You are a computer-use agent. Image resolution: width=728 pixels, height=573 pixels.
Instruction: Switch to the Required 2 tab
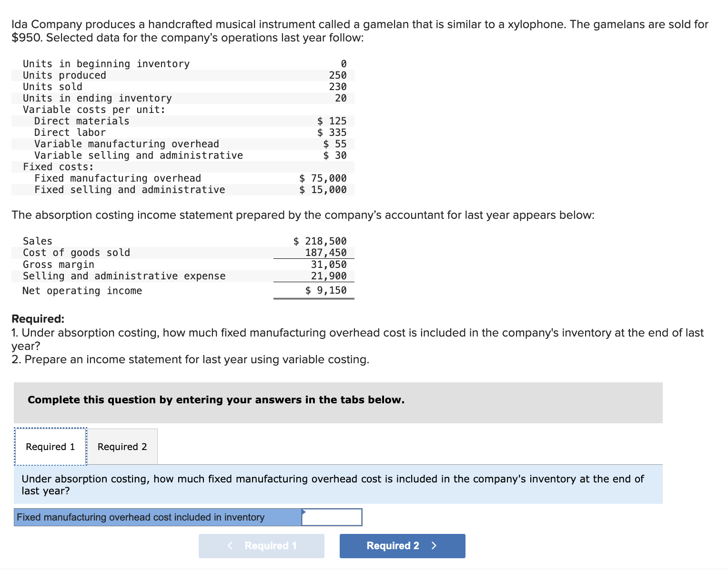pos(122,446)
